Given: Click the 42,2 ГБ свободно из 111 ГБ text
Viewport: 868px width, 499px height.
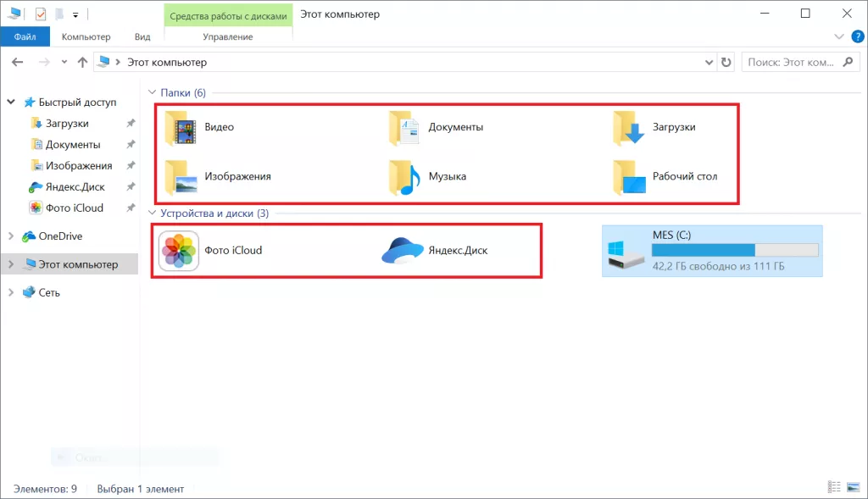Looking at the screenshot, I should point(718,266).
